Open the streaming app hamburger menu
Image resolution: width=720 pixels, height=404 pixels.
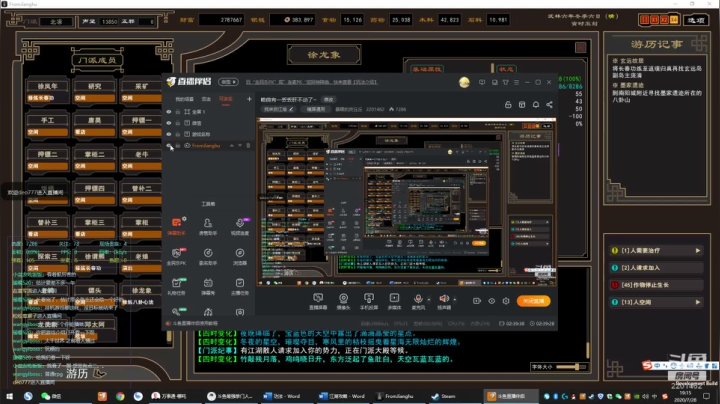pos(516,82)
